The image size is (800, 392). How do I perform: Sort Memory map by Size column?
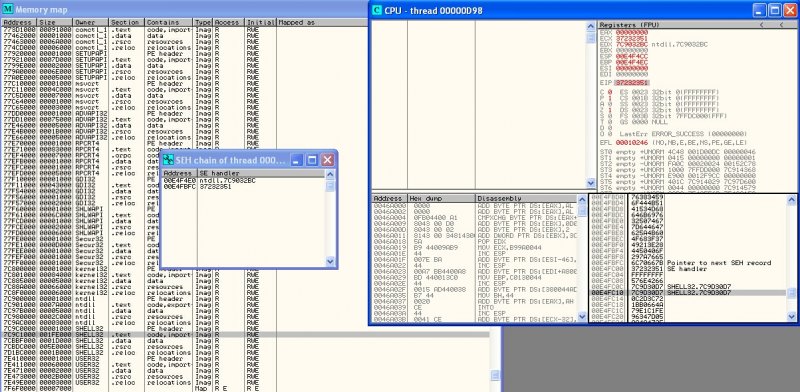[56, 22]
